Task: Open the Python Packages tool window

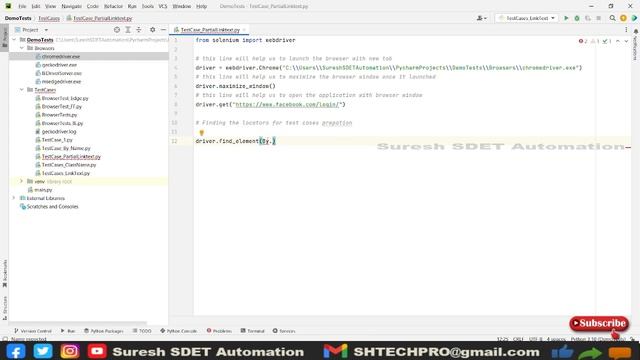Action: [104, 331]
